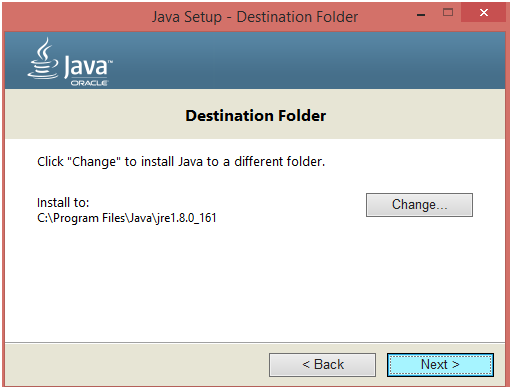Click the TM symbol beside Java wordmark
Screen dimensions: 512x389
click(111, 62)
